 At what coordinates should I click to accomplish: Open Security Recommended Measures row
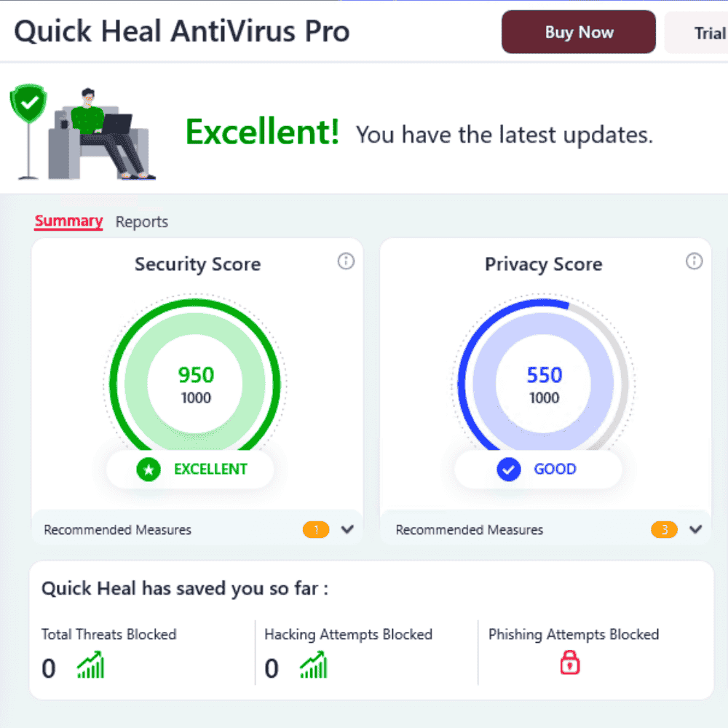coord(197,529)
